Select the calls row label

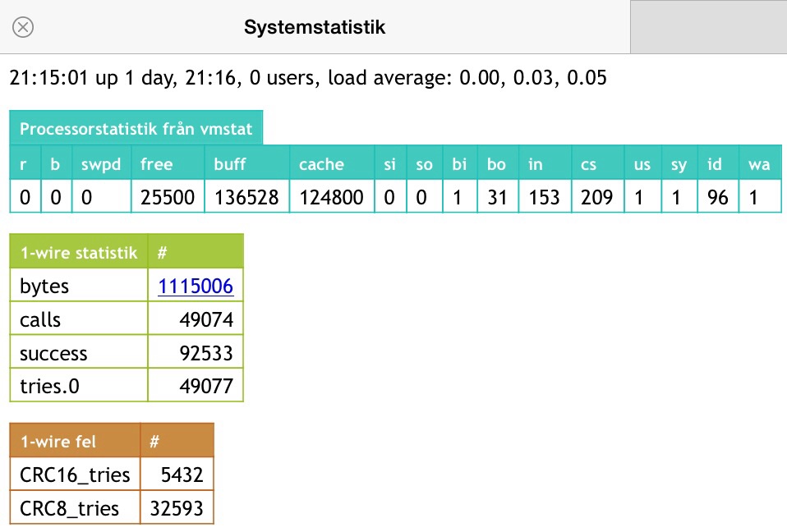(x=41, y=319)
